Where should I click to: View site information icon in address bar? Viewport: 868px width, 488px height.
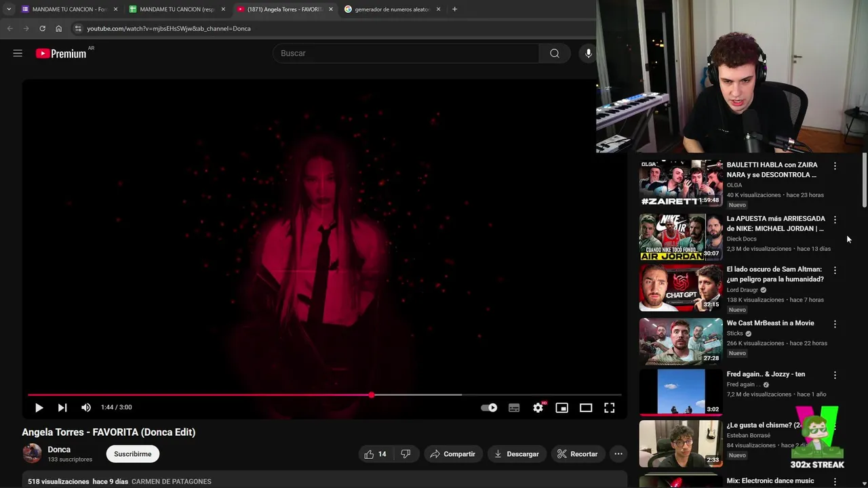[78, 28]
